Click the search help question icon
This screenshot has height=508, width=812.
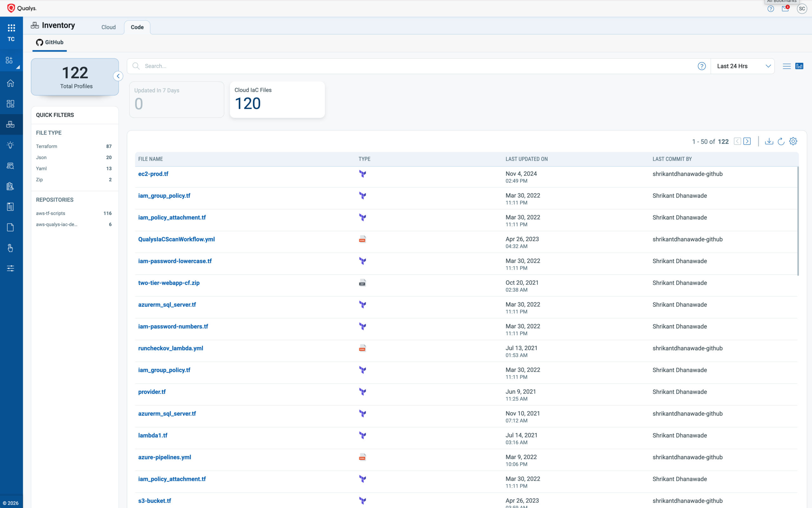701,66
